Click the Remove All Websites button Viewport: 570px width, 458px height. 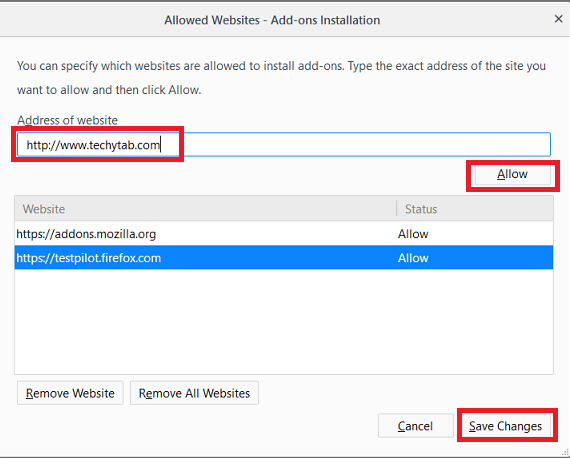(x=194, y=393)
